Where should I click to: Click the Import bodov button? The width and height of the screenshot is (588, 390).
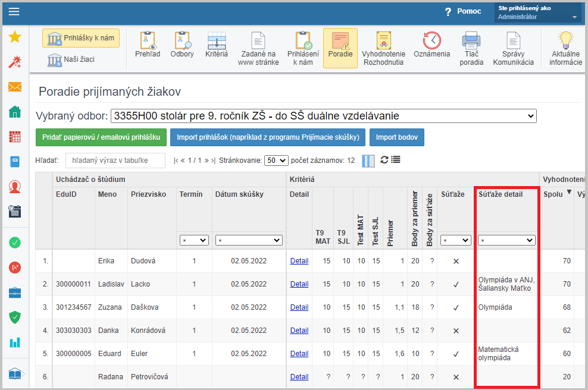coord(396,137)
